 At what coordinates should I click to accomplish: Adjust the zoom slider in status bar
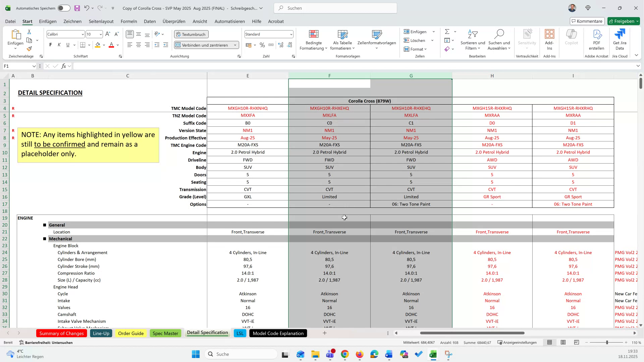607,343
